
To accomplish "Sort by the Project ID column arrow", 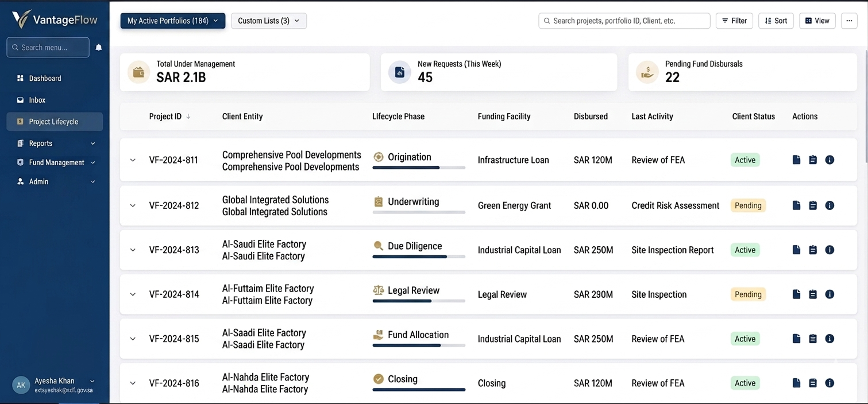I will [188, 116].
